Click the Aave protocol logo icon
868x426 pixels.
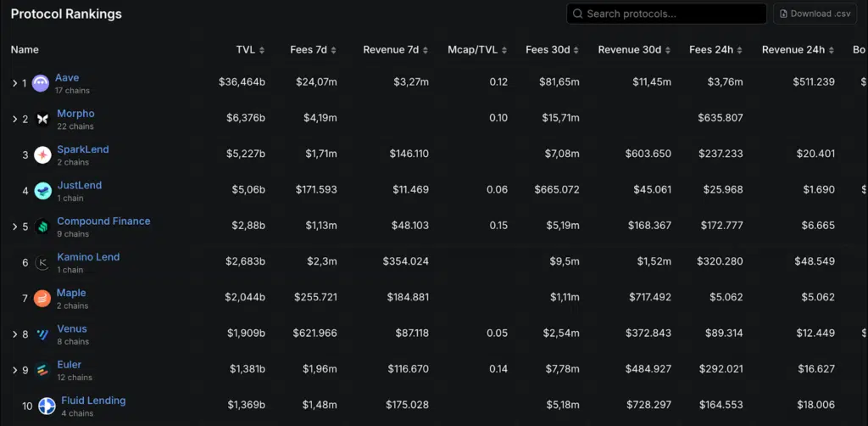pos(41,84)
